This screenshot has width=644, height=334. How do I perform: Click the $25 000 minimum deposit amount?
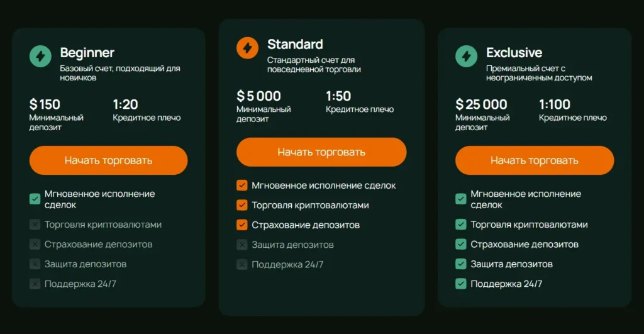coord(481,104)
